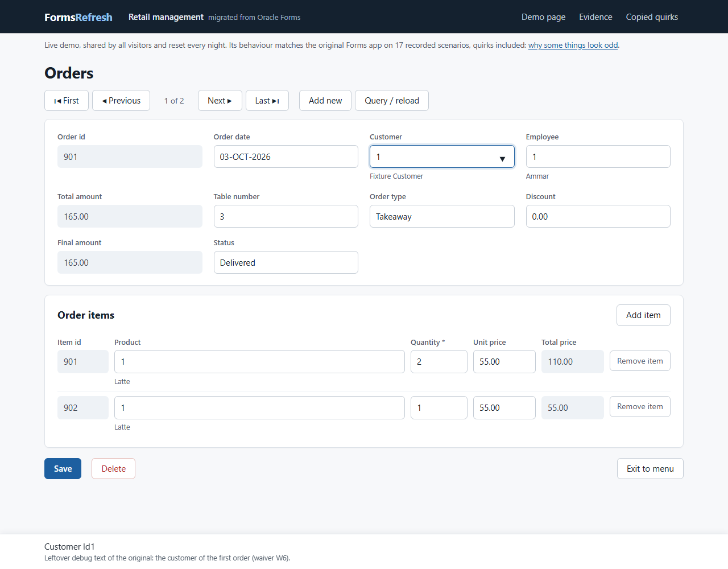
Task: Click Total price 110.00 field
Action: pyautogui.click(x=573, y=362)
